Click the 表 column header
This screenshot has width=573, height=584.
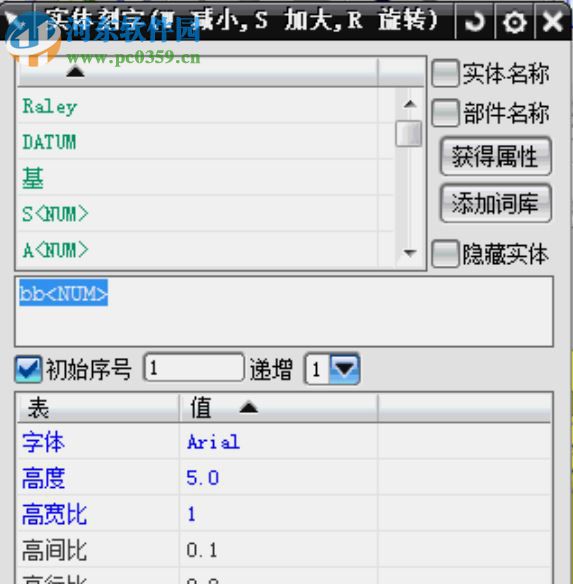(99, 408)
